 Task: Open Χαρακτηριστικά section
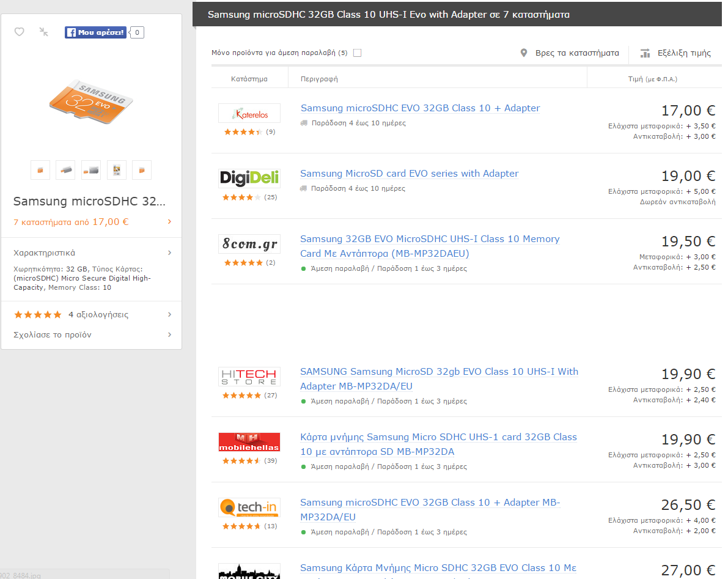(x=44, y=253)
